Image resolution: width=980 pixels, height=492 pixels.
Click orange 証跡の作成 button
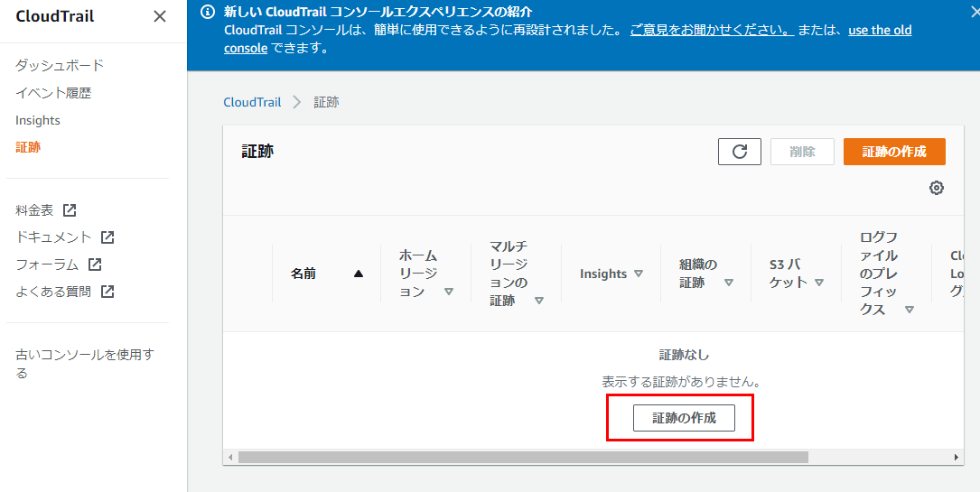click(x=894, y=152)
